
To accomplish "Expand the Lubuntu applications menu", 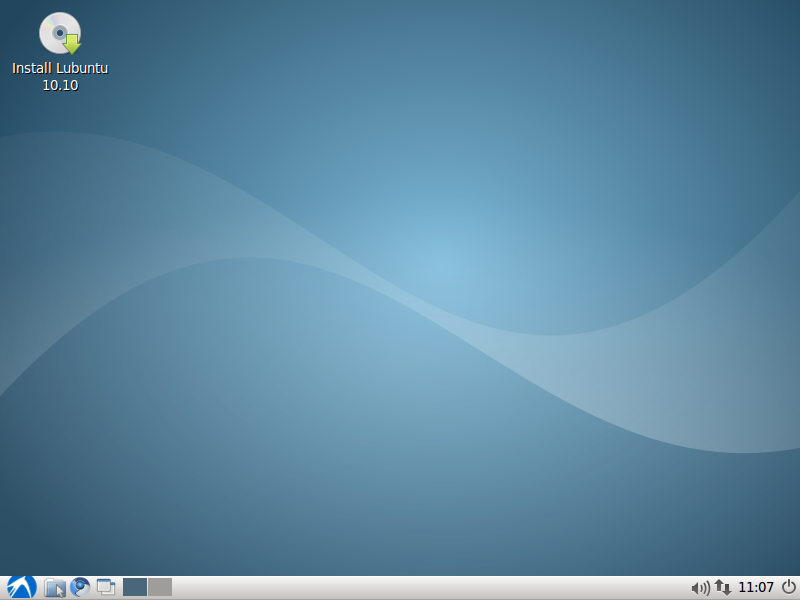I will click(21, 587).
